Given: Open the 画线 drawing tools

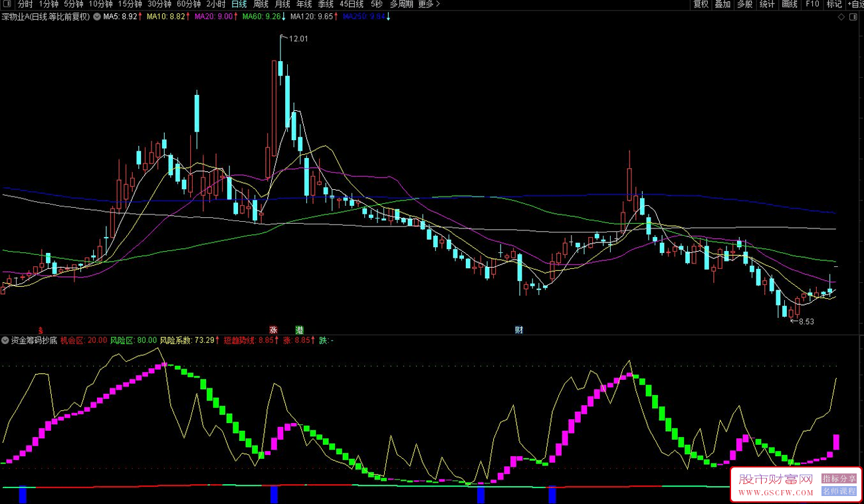Looking at the screenshot, I should pos(790,4).
